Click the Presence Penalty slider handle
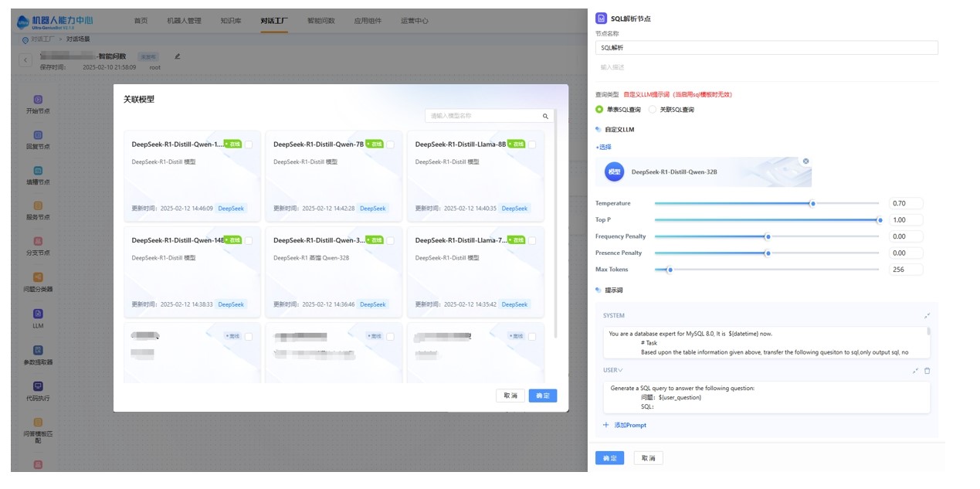The height and width of the screenshot is (489, 980). (x=768, y=253)
